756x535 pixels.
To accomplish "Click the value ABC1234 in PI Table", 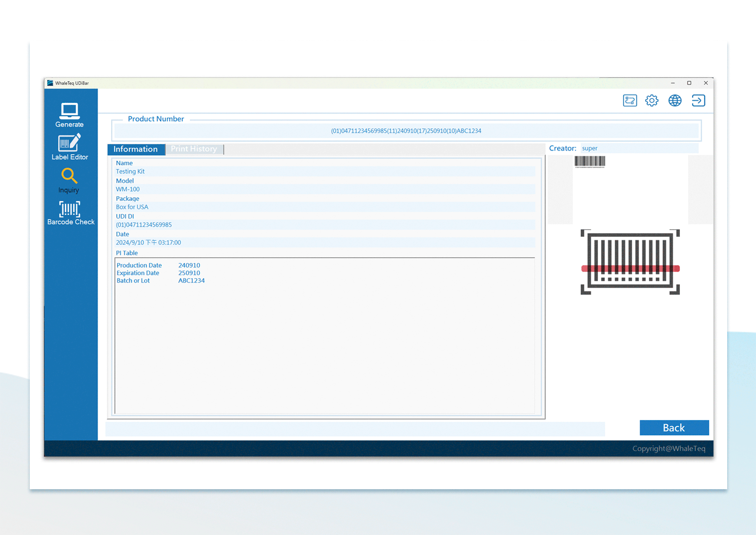I will 191,280.
